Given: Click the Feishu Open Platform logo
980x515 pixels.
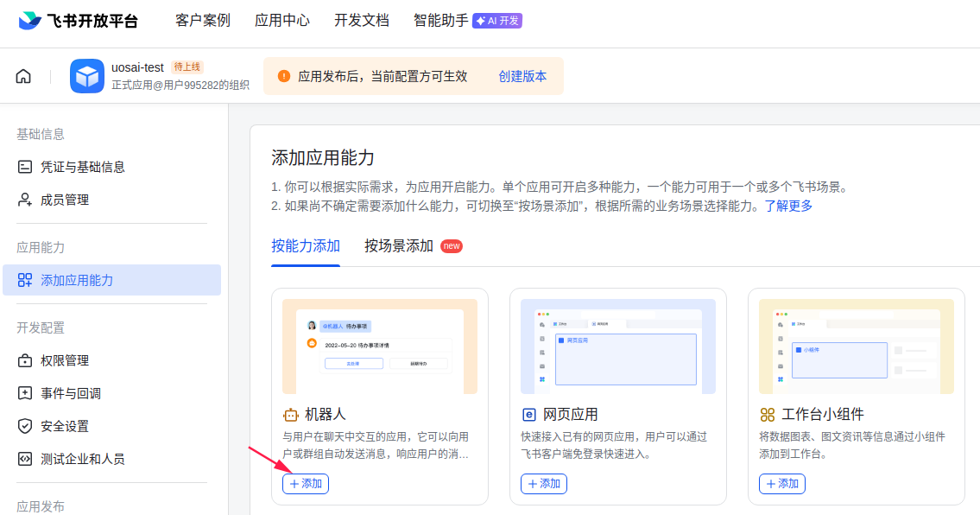Looking at the screenshot, I should coord(78,21).
